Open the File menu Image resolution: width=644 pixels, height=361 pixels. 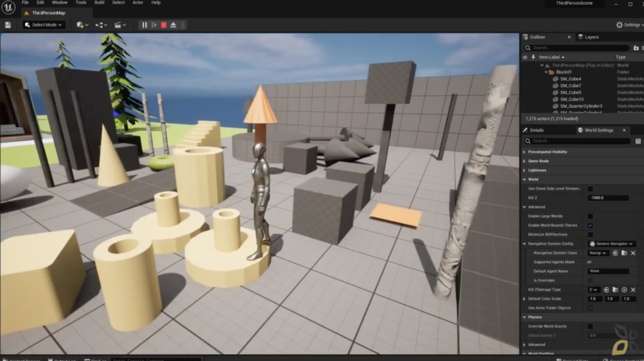click(x=25, y=3)
